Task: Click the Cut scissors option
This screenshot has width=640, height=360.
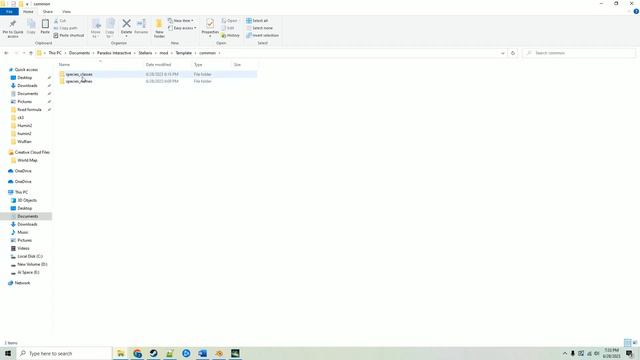Action: pos(60,21)
